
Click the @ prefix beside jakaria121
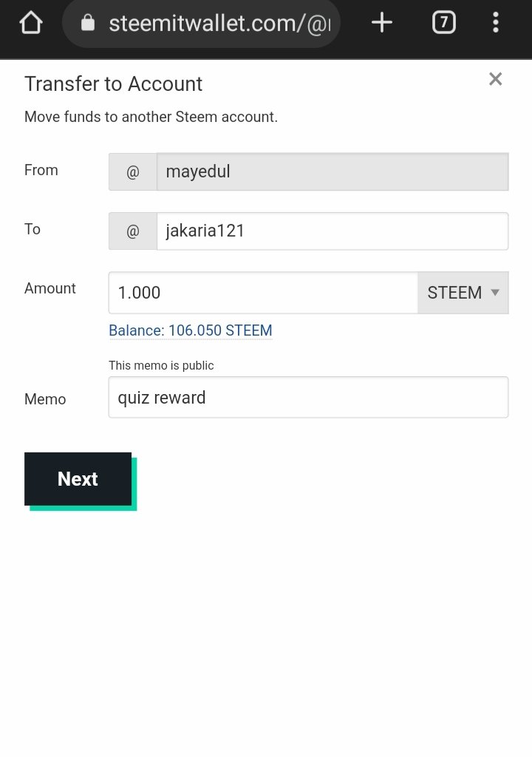pyautogui.click(x=133, y=231)
